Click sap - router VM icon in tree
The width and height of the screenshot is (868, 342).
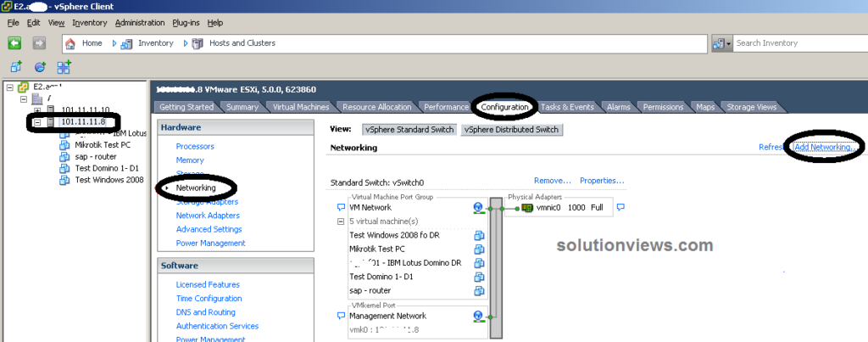point(64,156)
